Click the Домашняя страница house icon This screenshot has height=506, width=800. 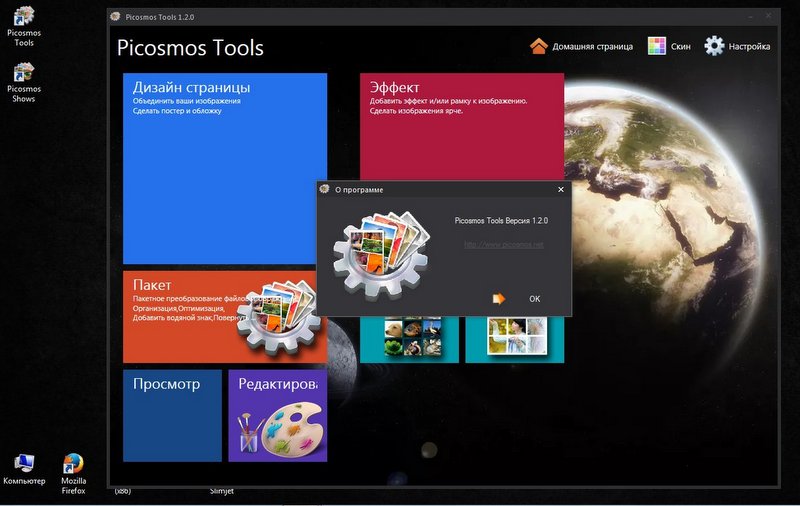539,46
